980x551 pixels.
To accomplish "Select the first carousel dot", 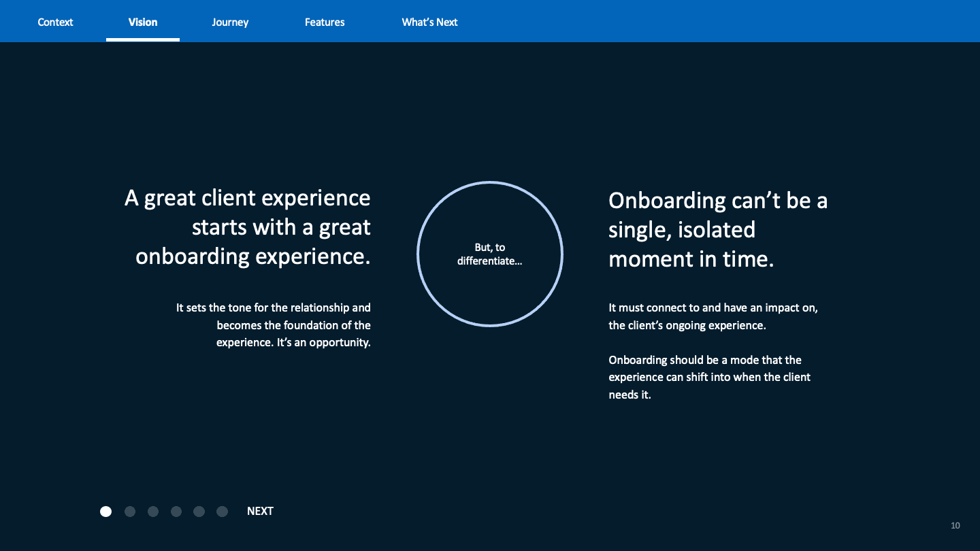I will click(106, 511).
